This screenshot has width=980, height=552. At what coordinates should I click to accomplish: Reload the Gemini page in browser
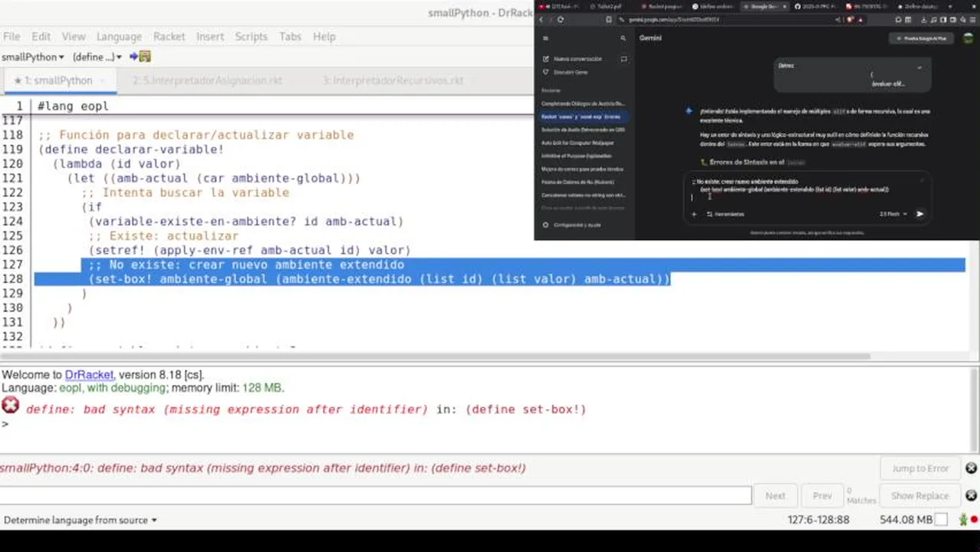point(561,19)
